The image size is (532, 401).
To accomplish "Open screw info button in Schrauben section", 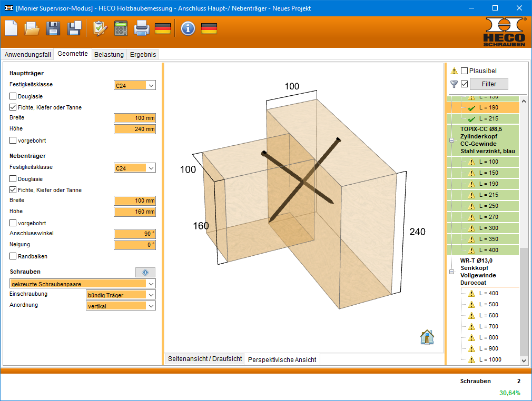I will coord(145,272).
